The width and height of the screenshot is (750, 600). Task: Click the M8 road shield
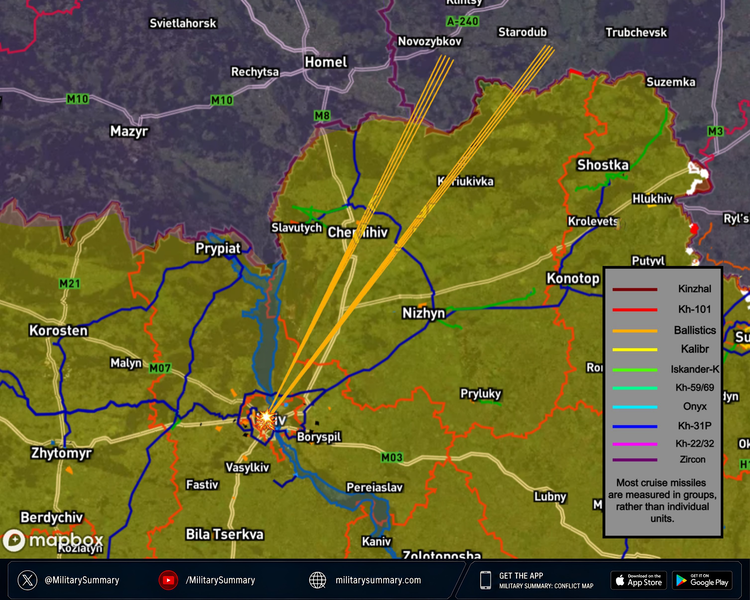tap(322, 115)
